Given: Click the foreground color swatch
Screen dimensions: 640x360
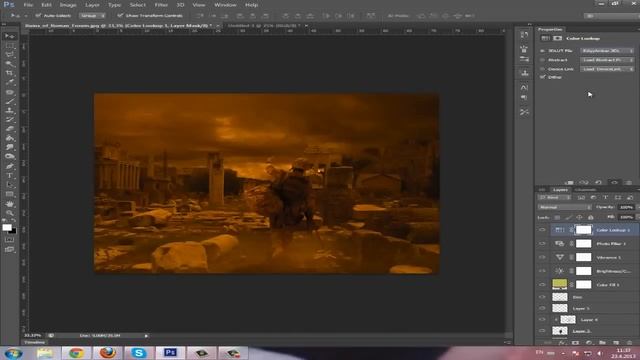Looking at the screenshot, I should [7, 228].
